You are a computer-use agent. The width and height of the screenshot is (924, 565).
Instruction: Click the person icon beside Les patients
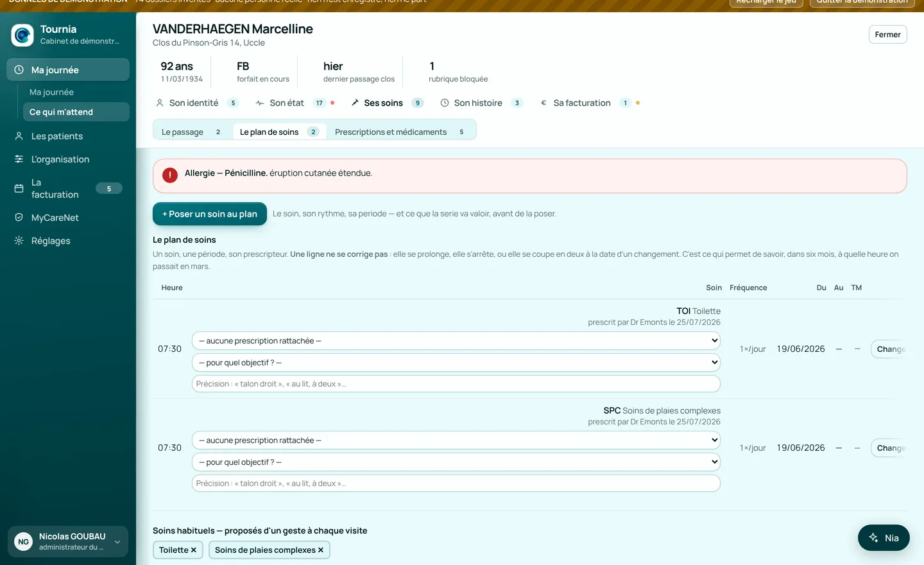[x=19, y=136]
